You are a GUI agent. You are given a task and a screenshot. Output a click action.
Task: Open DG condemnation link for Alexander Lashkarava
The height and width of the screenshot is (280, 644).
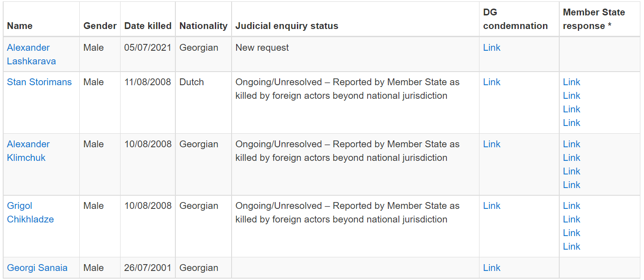point(492,48)
